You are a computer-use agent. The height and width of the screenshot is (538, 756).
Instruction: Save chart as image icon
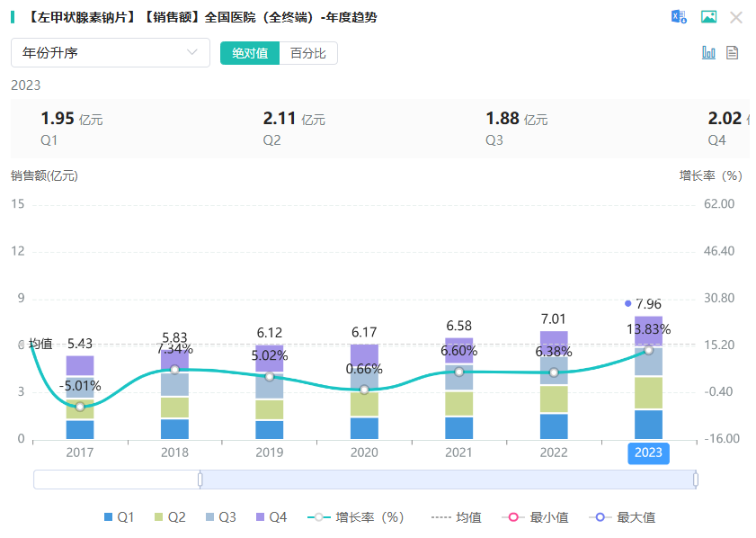pos(708,17)
